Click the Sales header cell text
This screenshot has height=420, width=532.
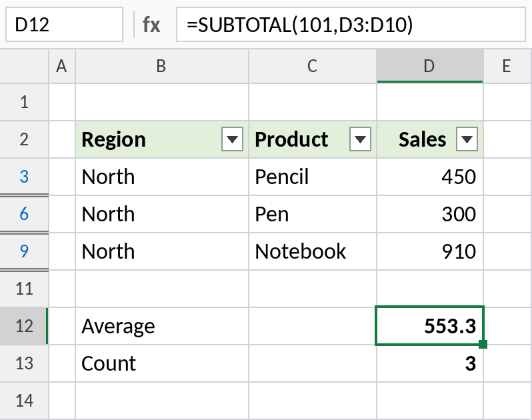[x=422, y=139]
